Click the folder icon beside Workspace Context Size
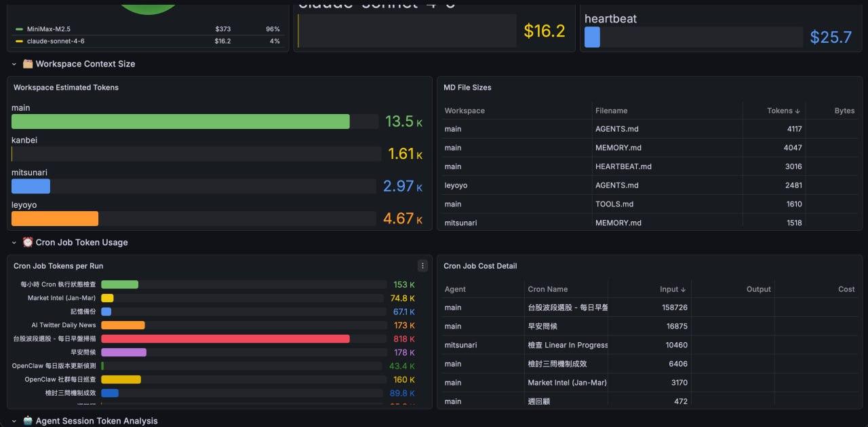Screen dimensions: 868x427 (28, 64)
